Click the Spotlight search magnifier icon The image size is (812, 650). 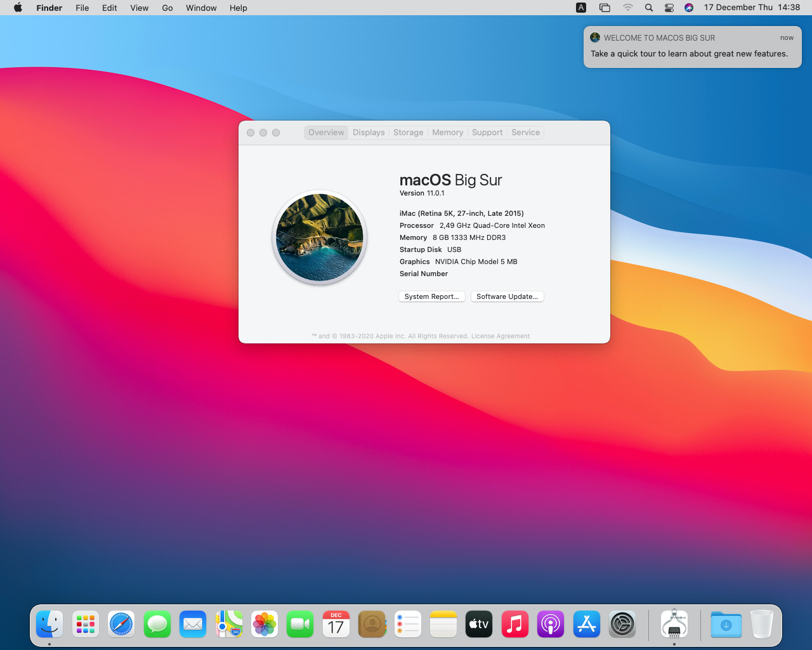pyautogui.click(x=648, y=8)
